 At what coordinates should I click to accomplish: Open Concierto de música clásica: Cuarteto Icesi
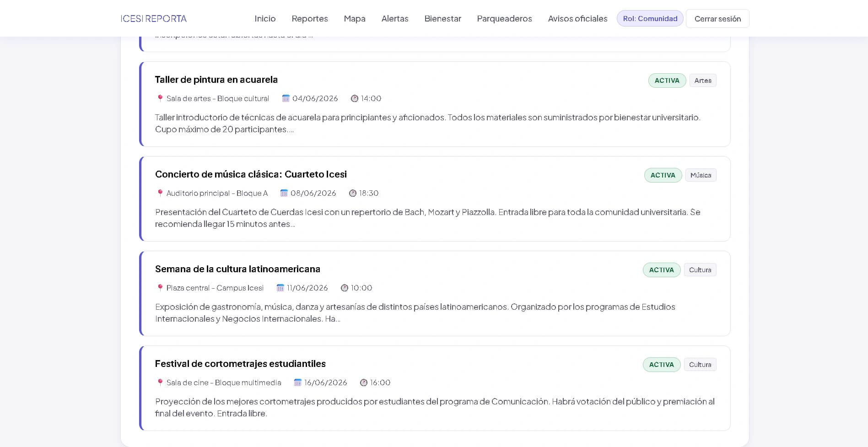click(251, 174)
